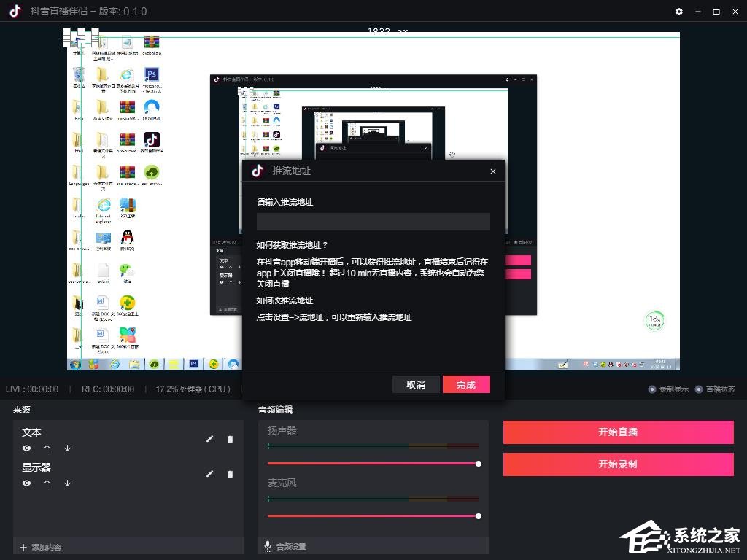Viewport: 747px width, 560px height.
Task: Confirm with the 完成 button
Action: pos(466,384)
